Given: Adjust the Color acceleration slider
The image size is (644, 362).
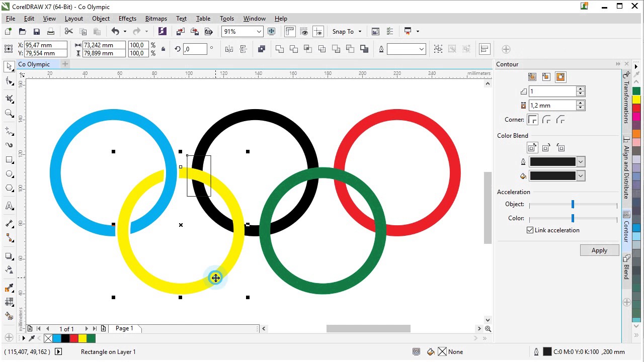Looking at the screenshot, I should pos(573,218).
